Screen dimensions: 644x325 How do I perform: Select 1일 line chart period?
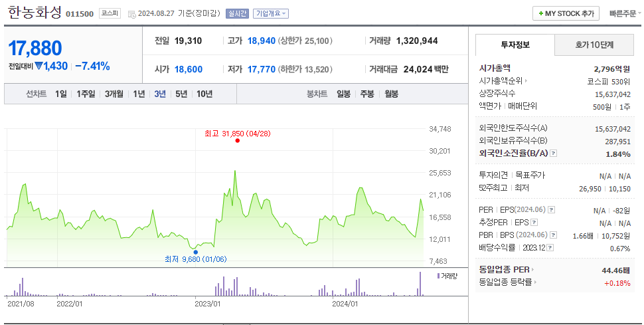coord(61,94)
